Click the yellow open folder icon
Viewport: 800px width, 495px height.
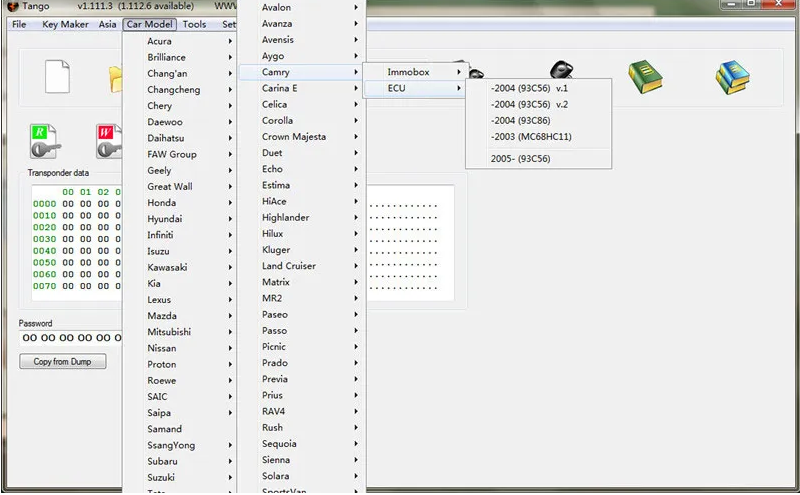(x=115, y=77)
